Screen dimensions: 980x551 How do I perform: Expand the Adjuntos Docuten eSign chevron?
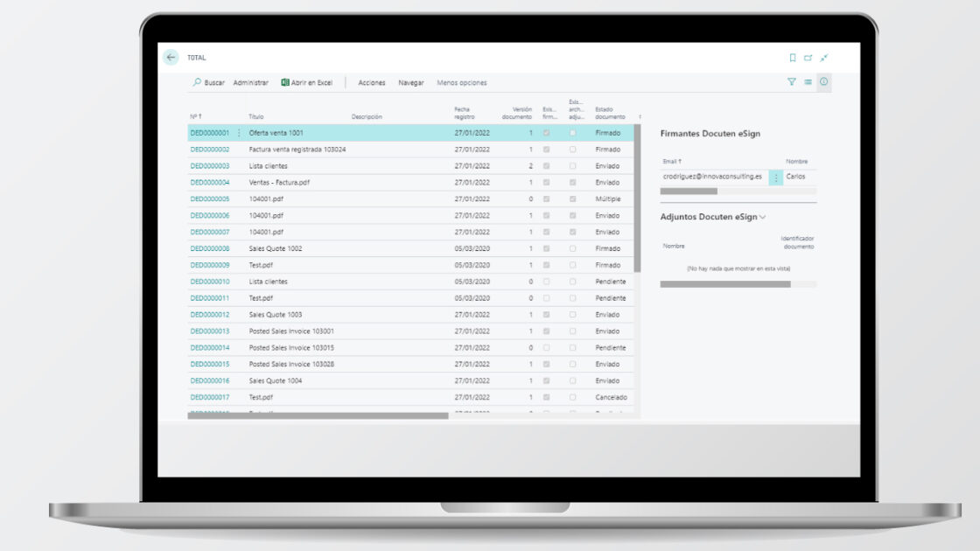tap(763, 217)
